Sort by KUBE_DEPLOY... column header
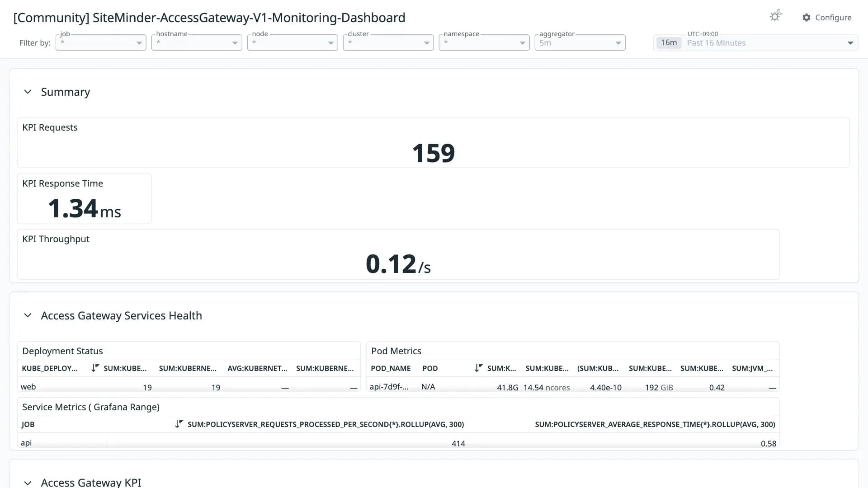The image size is (868, 488). coord(50,368)
